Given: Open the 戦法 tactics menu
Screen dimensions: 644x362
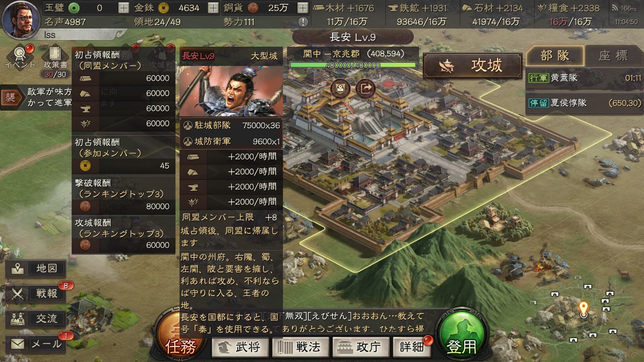Looking at the screenshot, I should tap(301, 347).
